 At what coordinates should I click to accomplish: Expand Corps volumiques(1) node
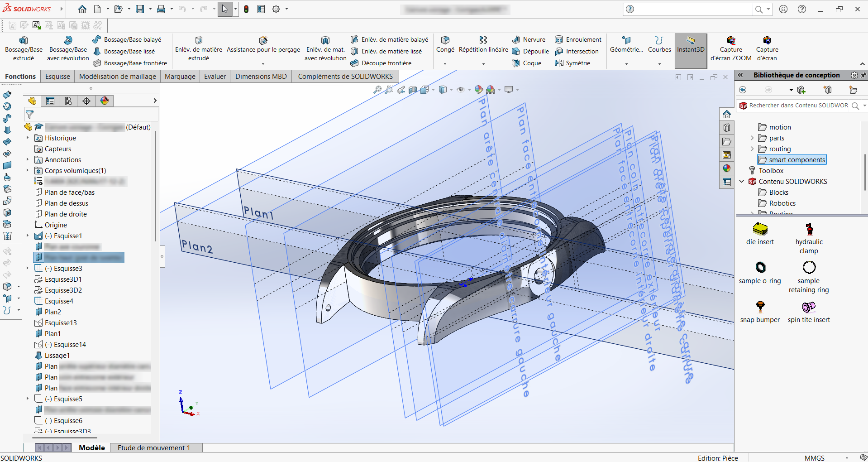(28, 170)
